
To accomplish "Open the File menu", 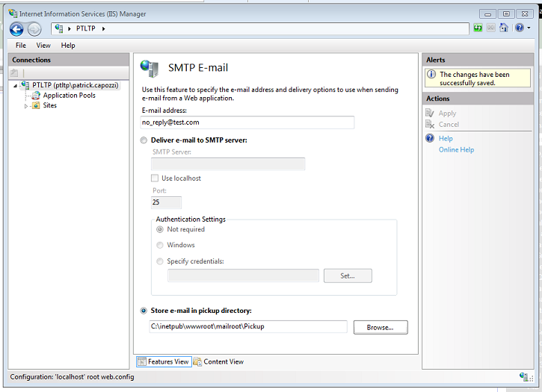I will (21, 46).
